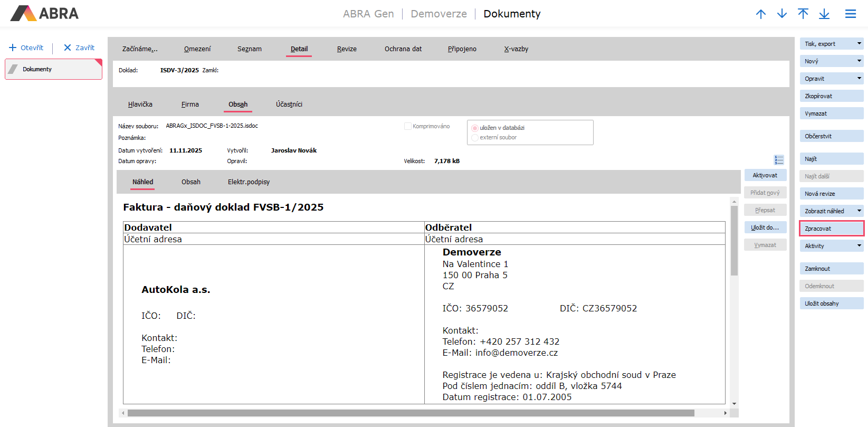Viewport: 868px width, 427px height.
Task: Close agenda with Zavřít X icon
Action: [x=68, y=48]
